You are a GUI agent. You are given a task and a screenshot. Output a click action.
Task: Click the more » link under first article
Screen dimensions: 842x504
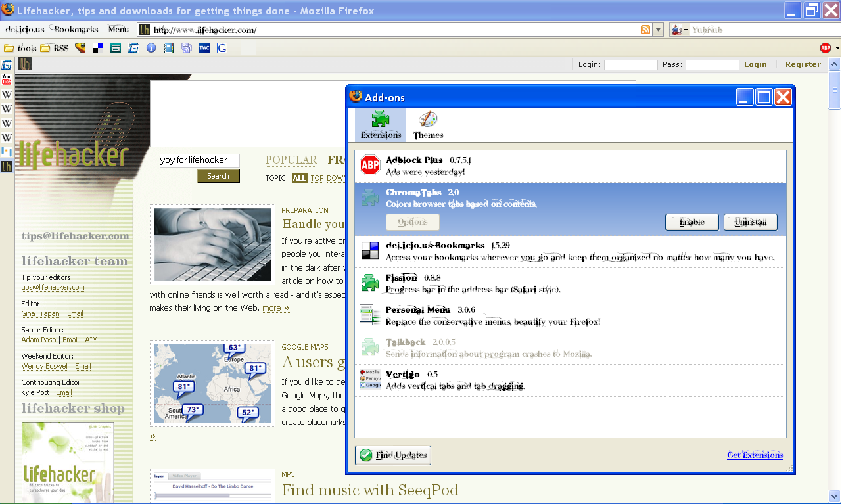(276, 308)
